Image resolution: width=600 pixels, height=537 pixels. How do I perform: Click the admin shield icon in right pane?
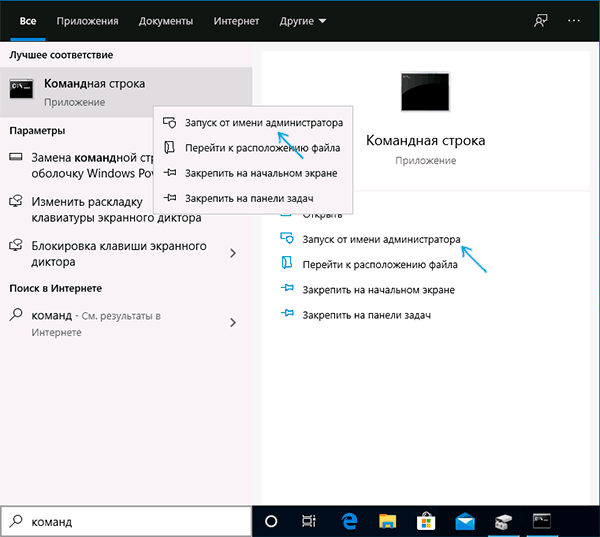pyautogui.click(x=287, y=238)
